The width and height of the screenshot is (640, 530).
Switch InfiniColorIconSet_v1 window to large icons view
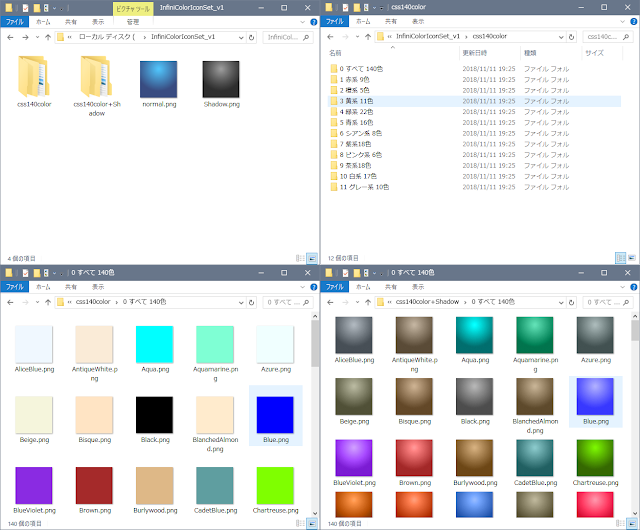pos(312,258)
